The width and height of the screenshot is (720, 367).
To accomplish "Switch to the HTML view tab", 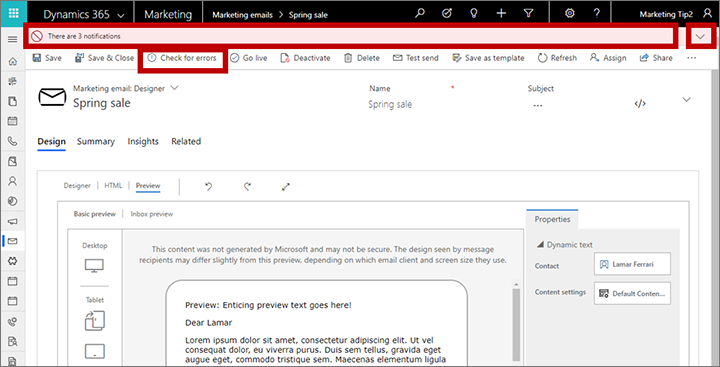I will click(x=113, y=186).
